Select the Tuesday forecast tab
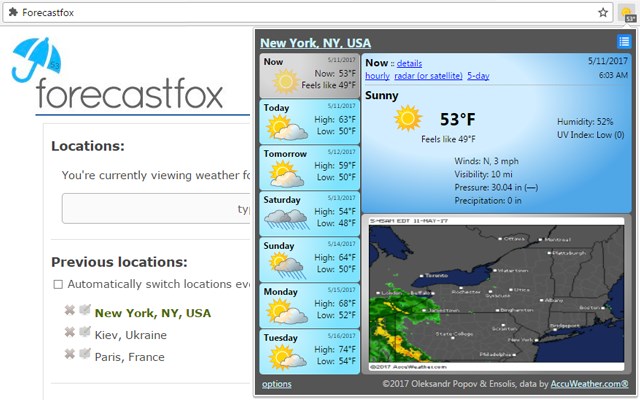Image resolution: width=640 pixels, height=400 pixels. click(310, 352)
